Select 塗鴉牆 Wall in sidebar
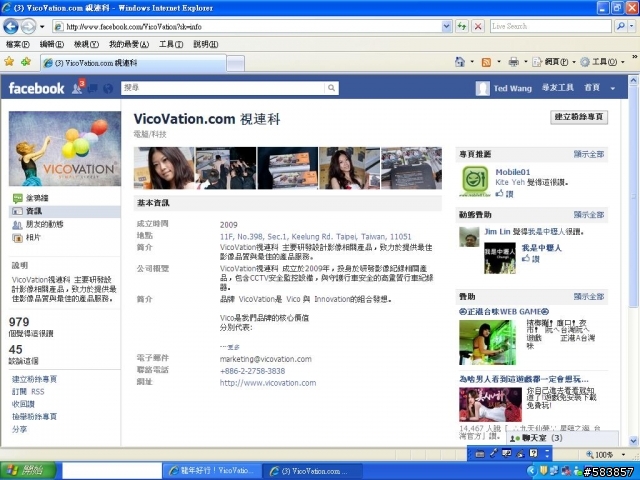This screenshot has height=480, width=640. 37,198
